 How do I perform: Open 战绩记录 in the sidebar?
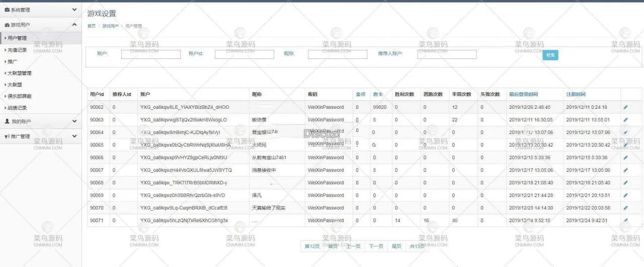pos(17,108)
